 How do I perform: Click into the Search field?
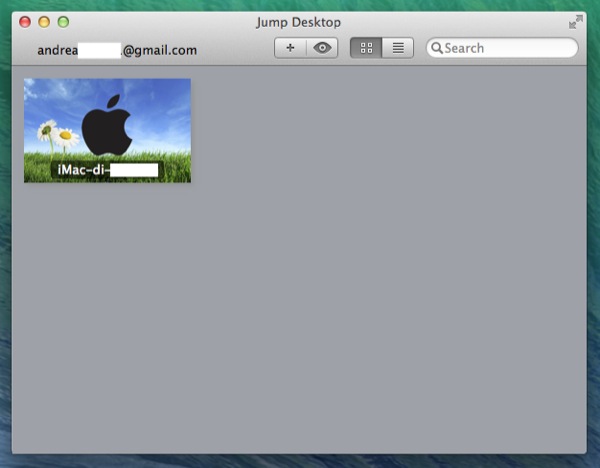502,48
